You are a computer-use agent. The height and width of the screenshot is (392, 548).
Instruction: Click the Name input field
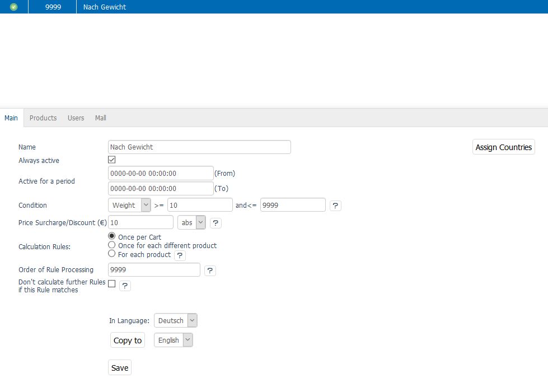(x=199, y=147)
